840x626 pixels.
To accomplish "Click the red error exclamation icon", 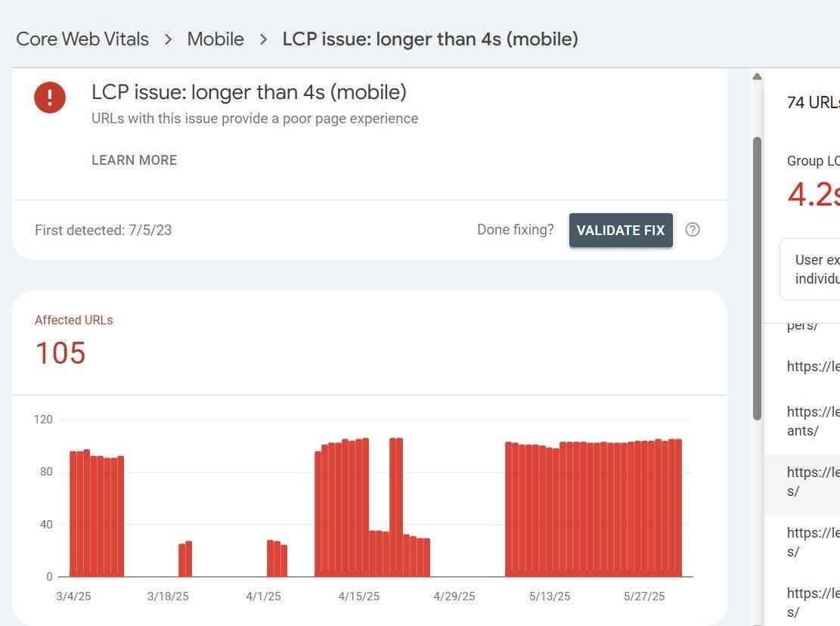I will 50,97.
